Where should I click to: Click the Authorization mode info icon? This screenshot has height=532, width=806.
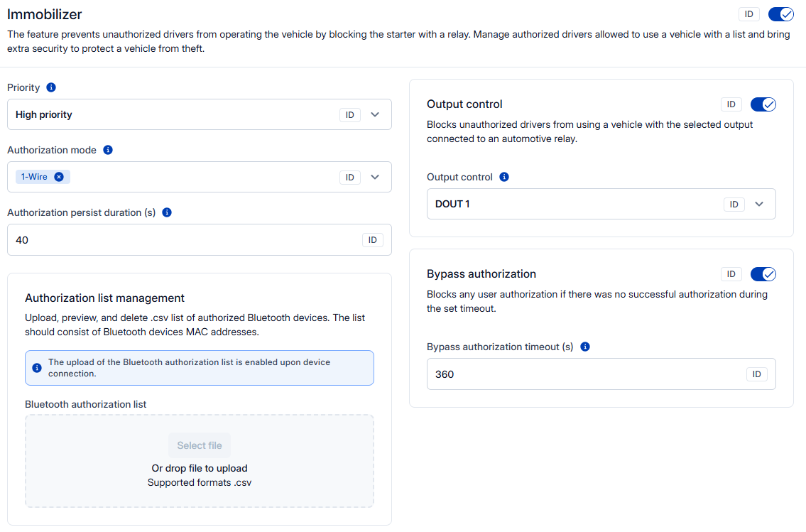(108, 150)
